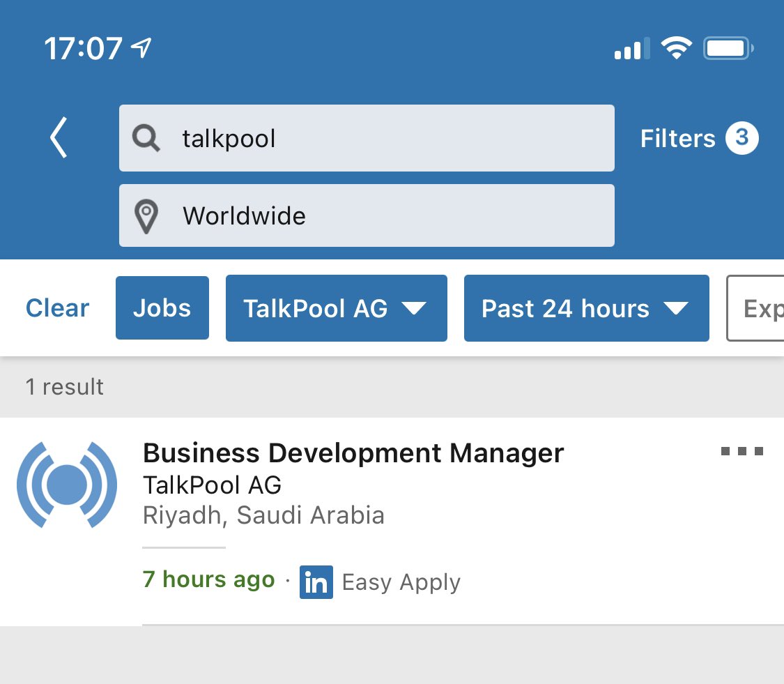
Task: Tap the back chevron arrow
Action: [59, 137]
